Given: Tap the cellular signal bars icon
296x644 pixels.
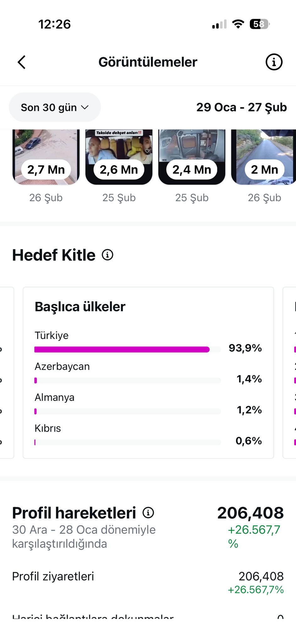Looking at the screenshot, I should [x=219, y=25].
